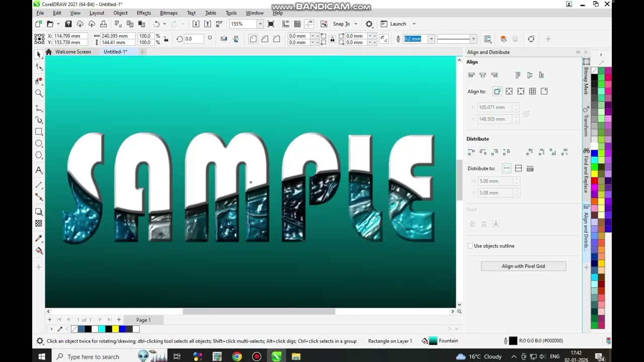Select the Ellipse tool

[39, 144]
